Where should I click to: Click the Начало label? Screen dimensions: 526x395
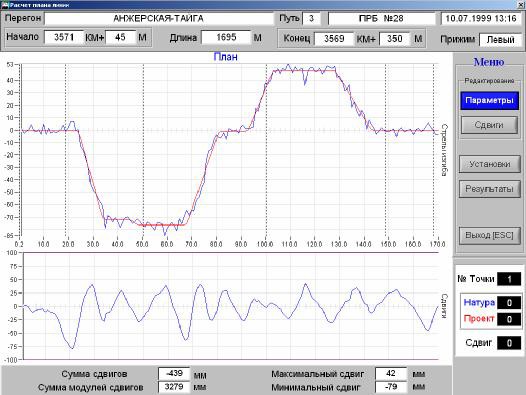coord(22,37)
